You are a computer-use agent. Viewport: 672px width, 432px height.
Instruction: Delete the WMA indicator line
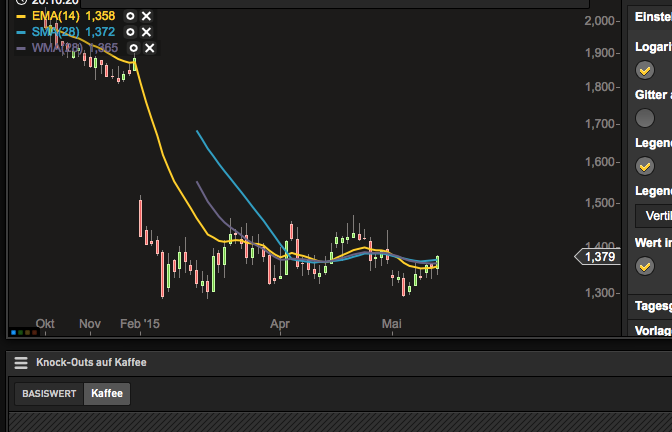[149, 48]
